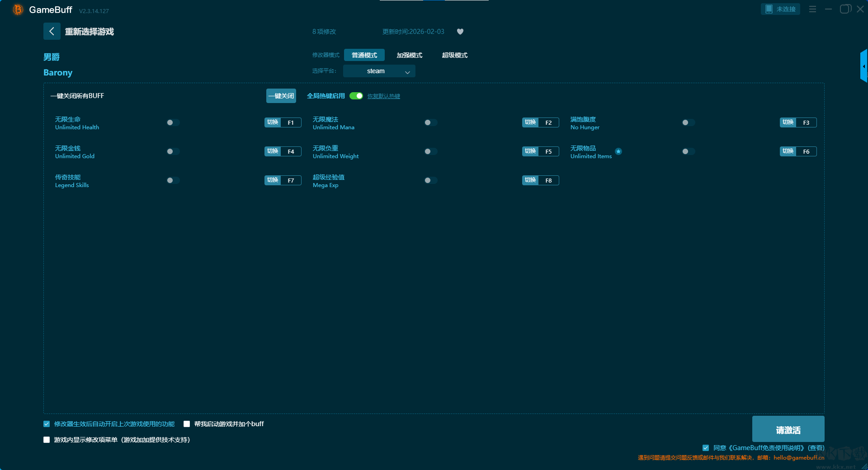Viewport: 868px width, 470px height.
Task: Maximize the GameBuff window
Action: 845,9
